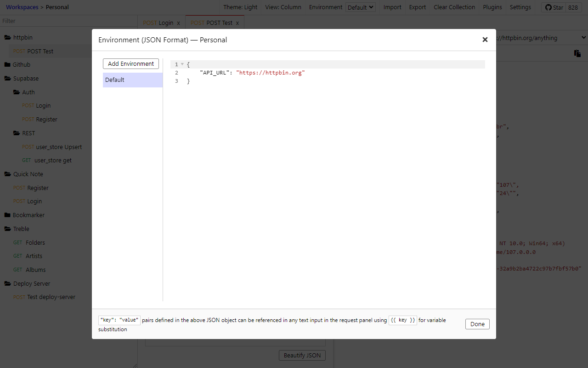Viewport: 588px width, 368px height.
Task: Collapse the httpbin folder icon
Action: (x=7, y=38)
